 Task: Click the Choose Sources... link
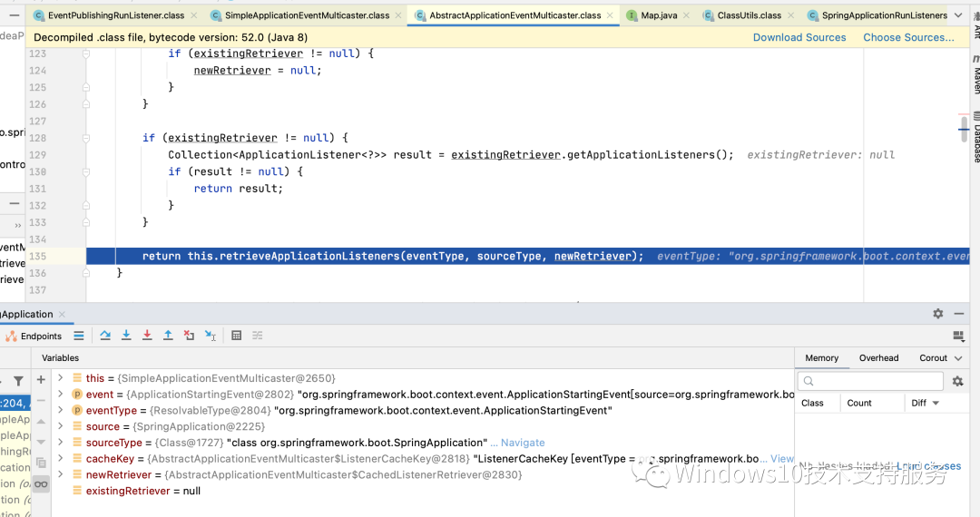pyautogui.click(x=908, y=37)
